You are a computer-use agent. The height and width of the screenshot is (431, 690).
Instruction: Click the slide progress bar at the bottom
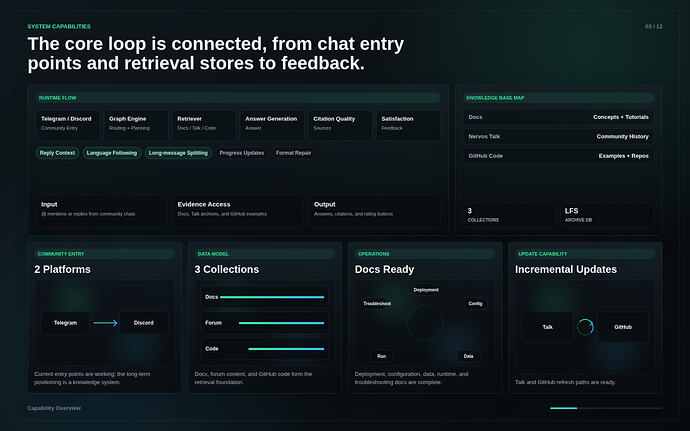606,408
